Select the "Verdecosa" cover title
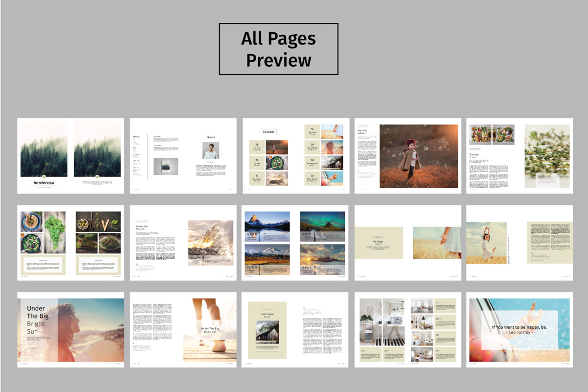 pyautogui.click(x=44, y=183)
